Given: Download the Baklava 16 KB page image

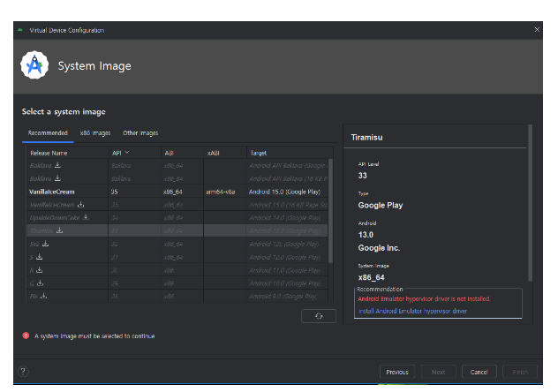Looking at the screenshot, I should click(57, 178).
